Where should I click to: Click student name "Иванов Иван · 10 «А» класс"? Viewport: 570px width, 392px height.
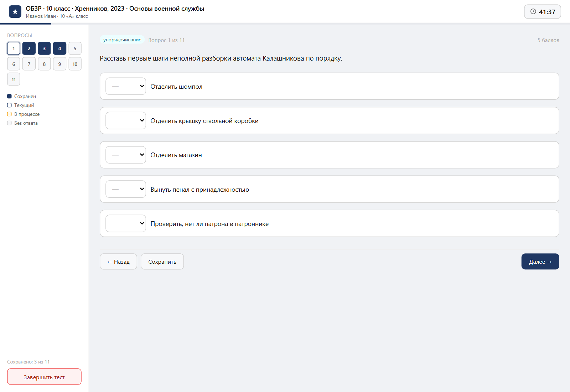pyautogui.click(x=57, y=16)
